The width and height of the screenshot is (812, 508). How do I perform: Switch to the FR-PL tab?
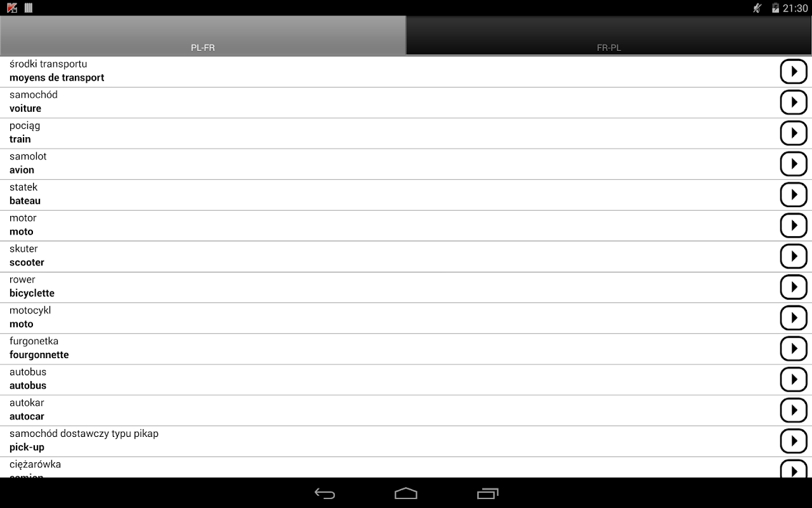tap(609, 36)
